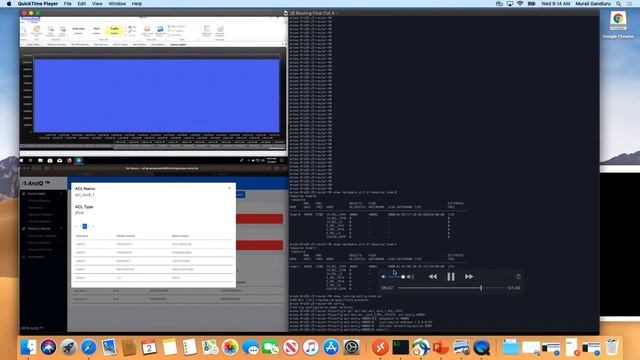The image size is (640, 360).
Task: Seek on the QuickTime playback timeline
Action: (x=451, y=288)
